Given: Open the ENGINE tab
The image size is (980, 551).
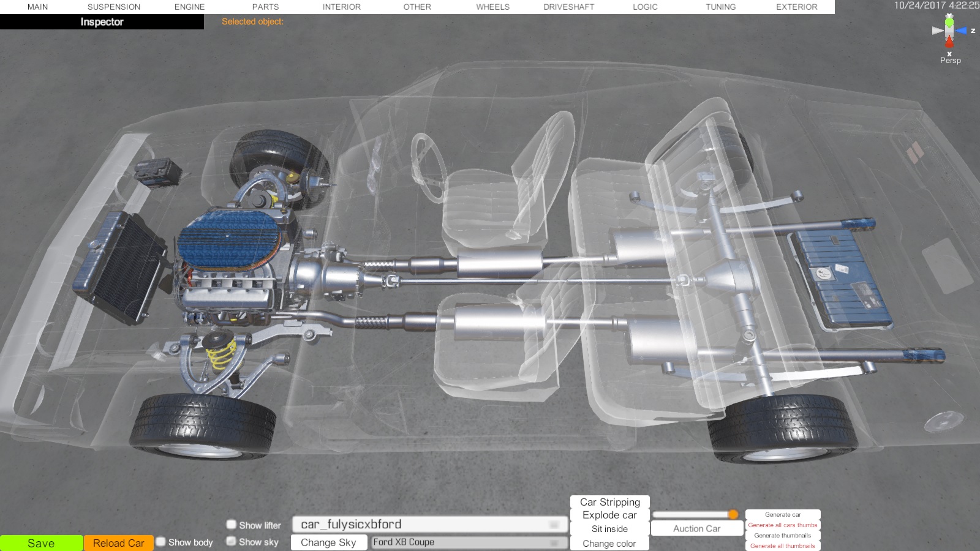Looking at the screenshot, I should [x=189, y=7].
